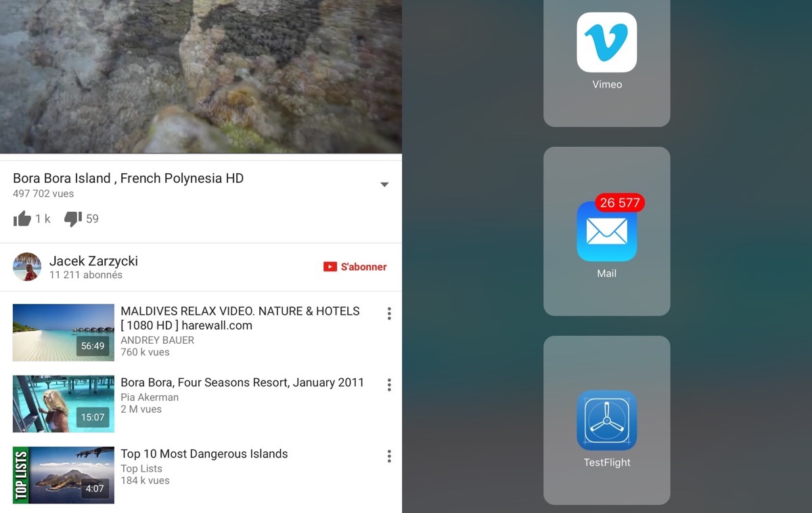Screen dimensions: 812x513
Task: Open Jacek Zarzycki channel name
Action: click(x=93, y=261)
